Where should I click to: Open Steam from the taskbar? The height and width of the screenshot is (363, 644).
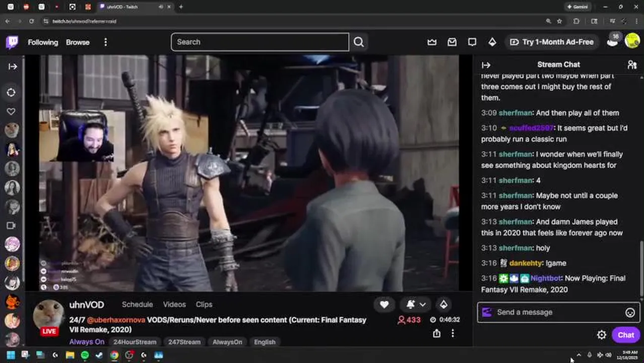pos(99,355)
